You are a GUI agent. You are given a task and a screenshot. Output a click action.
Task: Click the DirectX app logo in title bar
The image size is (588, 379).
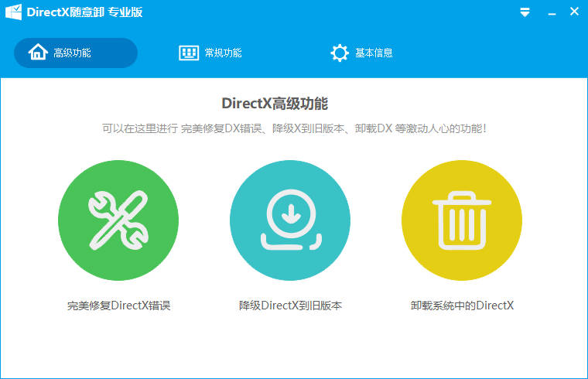[x=13, y=12]
